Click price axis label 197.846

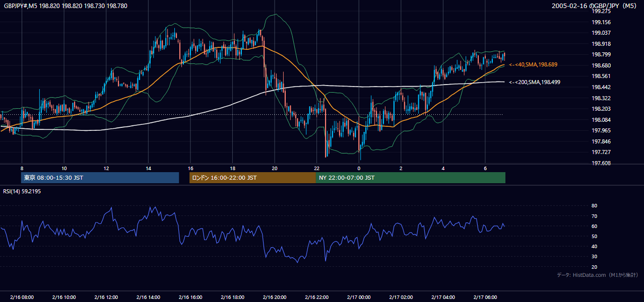point(601,141)
